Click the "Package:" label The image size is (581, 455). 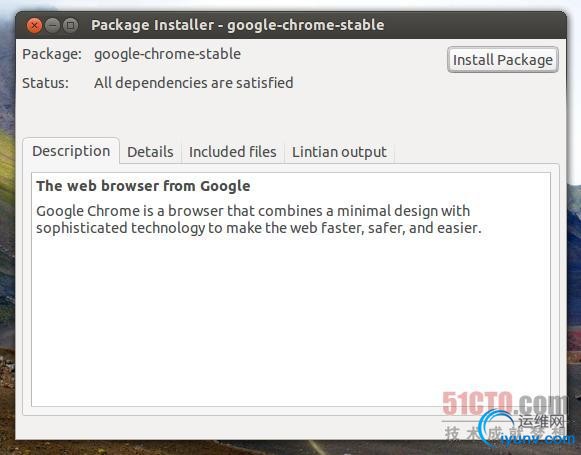52,54
